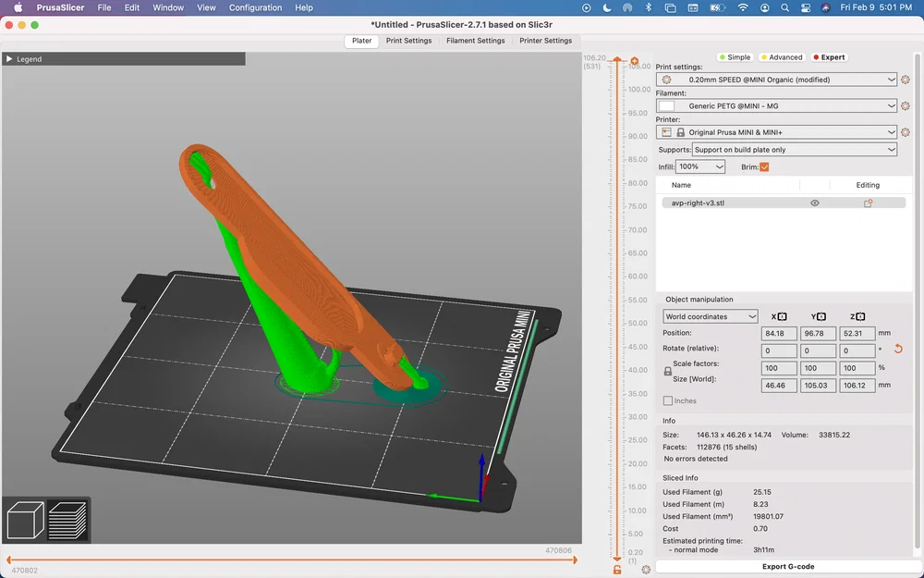Open the Filament settings gear editor icon
Viewport: 924px width, 578px height.
coord(906,106)
